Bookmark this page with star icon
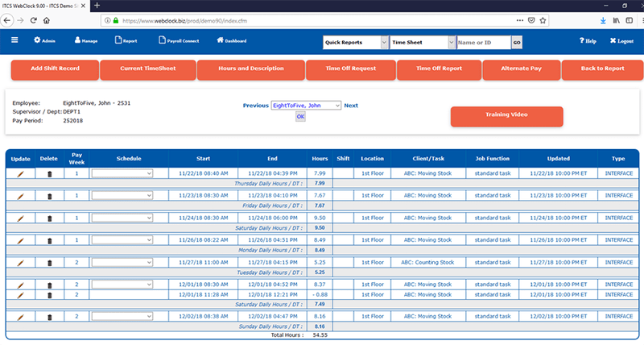This screenshot has height=345, width=644. (x=543, y=20)
